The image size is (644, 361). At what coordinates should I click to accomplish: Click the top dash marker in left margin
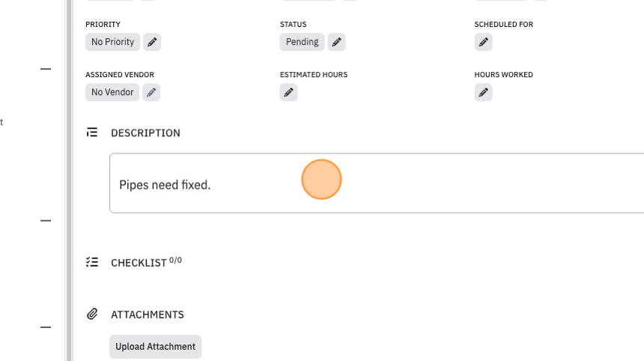click(x=46, y=69)
